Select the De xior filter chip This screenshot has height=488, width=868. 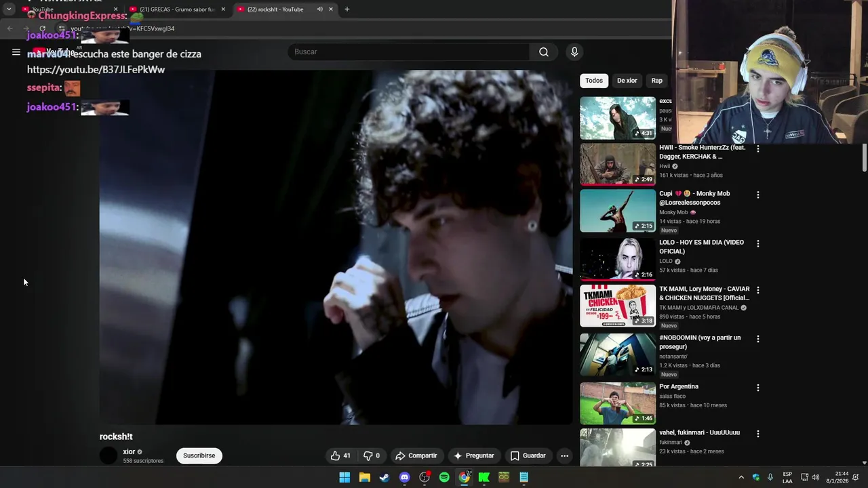point(627,81)
